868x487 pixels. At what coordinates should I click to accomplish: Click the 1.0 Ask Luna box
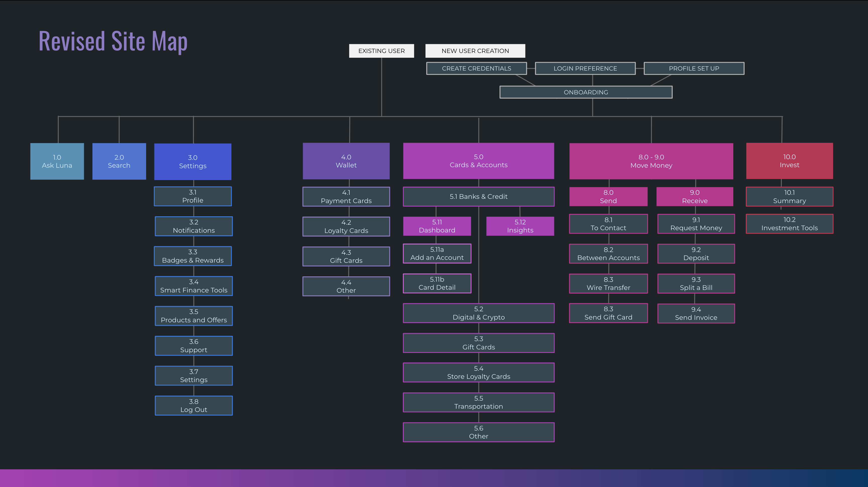click(x=57, y=161)
